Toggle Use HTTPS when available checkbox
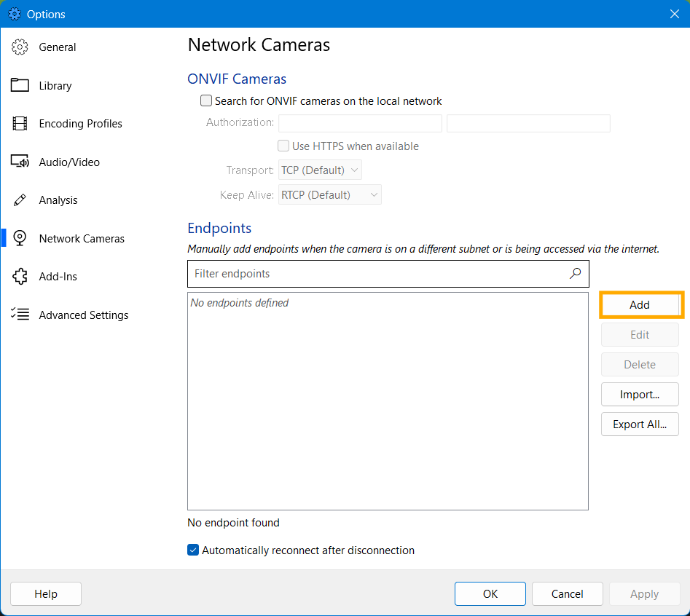This screenshot has height=616, width=690. click(283, 146)
